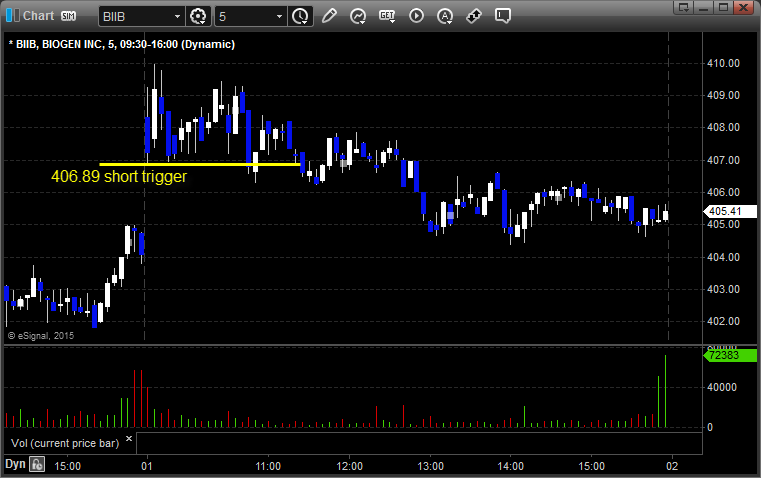This screenshot has height=478, width=761.
Task: Click the 404.00 price axis label
Action: [723, 257]
